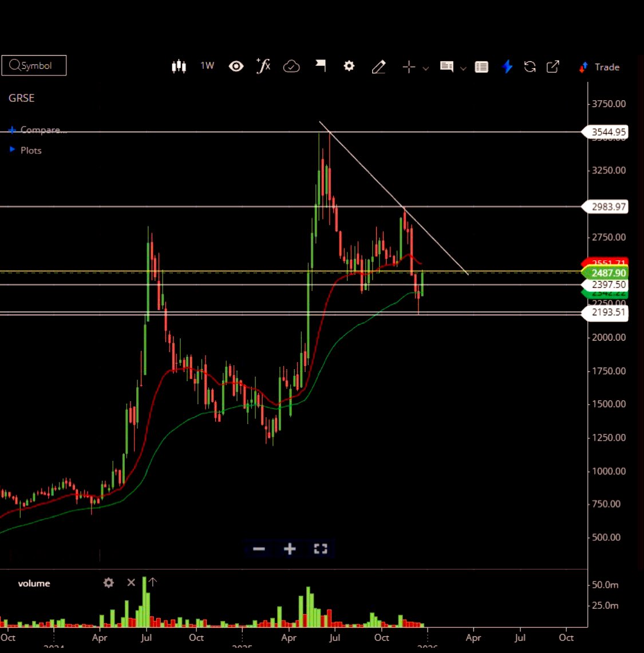Change the 1W timeframe interval
The image size is (644, 653).
[207, 66]
